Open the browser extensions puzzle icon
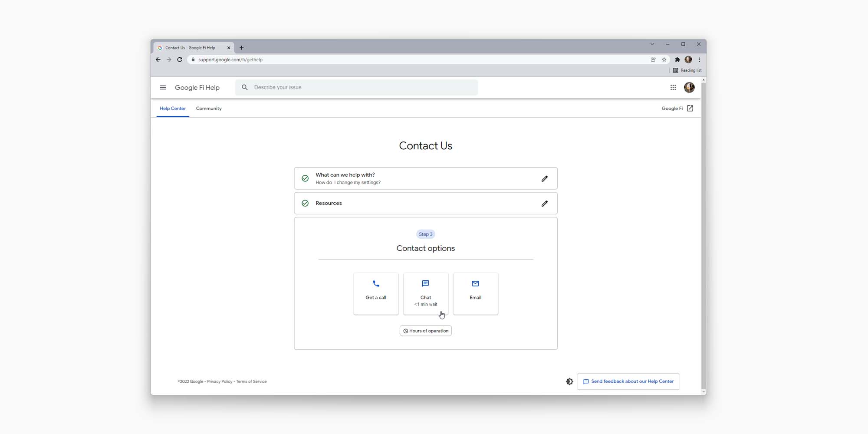Image resolution: width=868 pixels, height=434 pixels. 677,59
